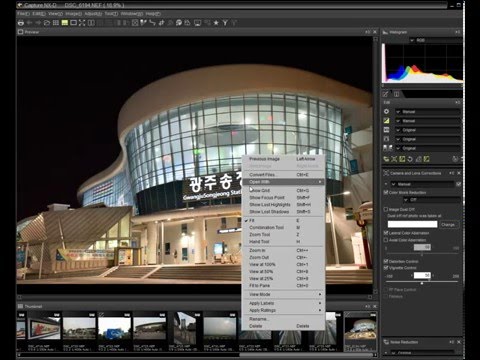Click the open folder toolbar icon

47,23
